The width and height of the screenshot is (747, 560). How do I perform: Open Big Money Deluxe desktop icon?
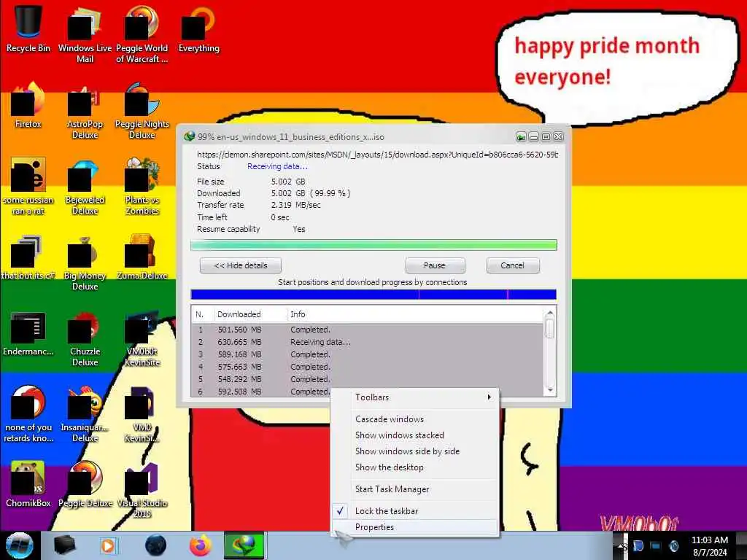(x=85, y=262)
